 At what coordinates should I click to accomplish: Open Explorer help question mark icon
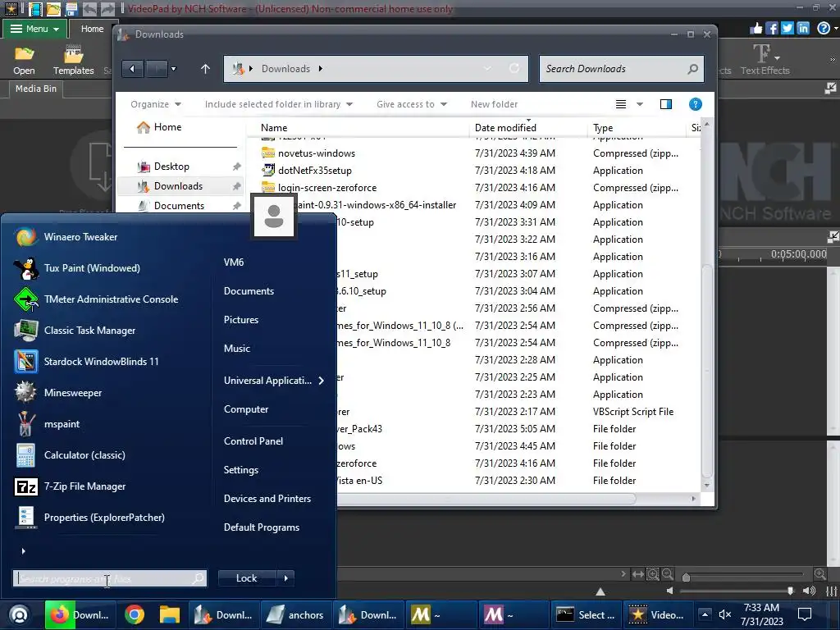(x=696, y=104)
